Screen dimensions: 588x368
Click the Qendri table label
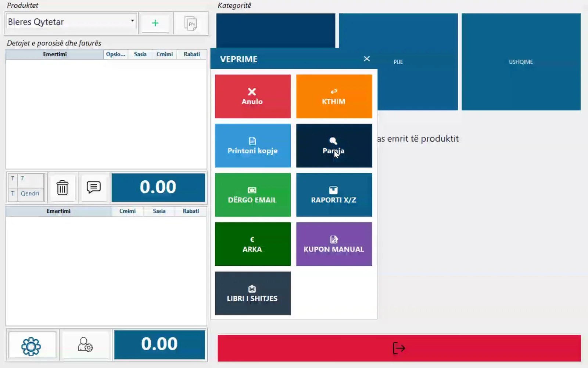pos(30,194)
